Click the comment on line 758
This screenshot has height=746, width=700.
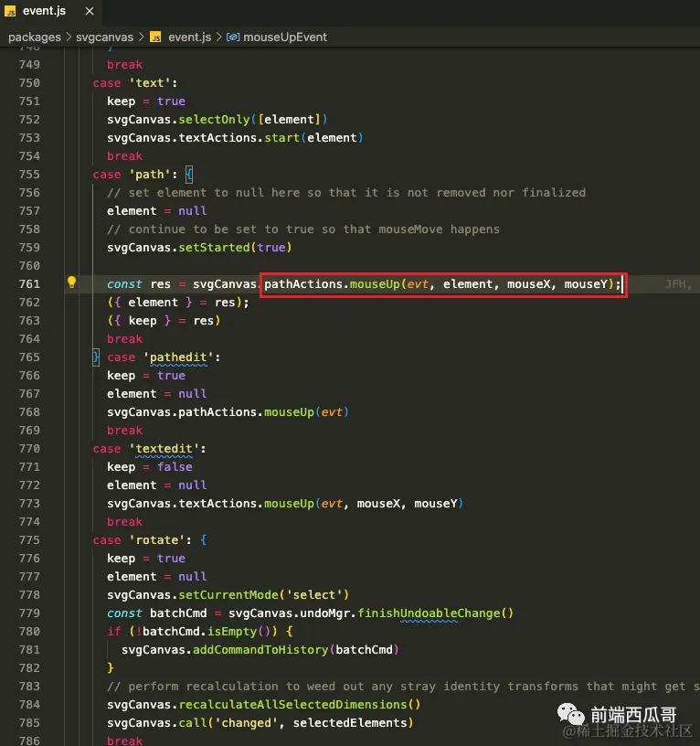[x=303, y=229]
